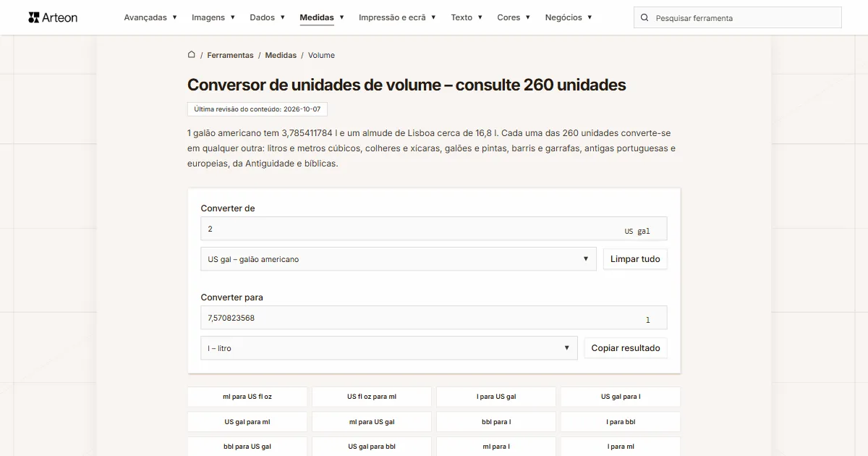Click the Volume breadcrumb text

point(321,55)
